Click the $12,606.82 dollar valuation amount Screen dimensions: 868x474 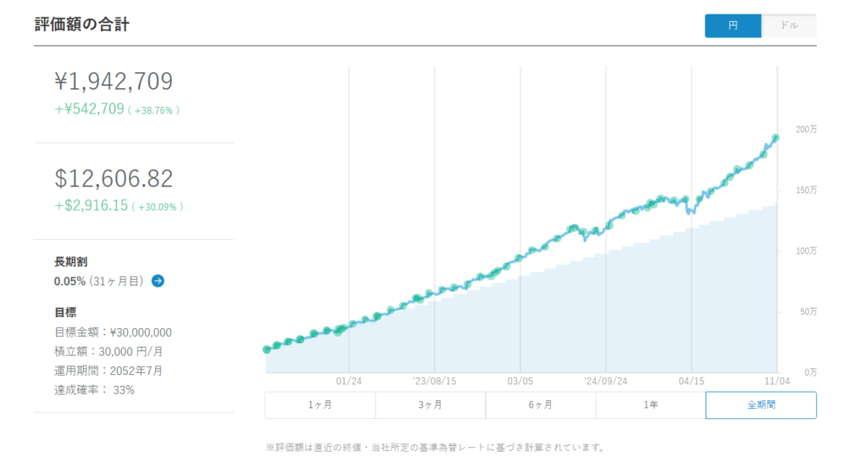point(114,179)
